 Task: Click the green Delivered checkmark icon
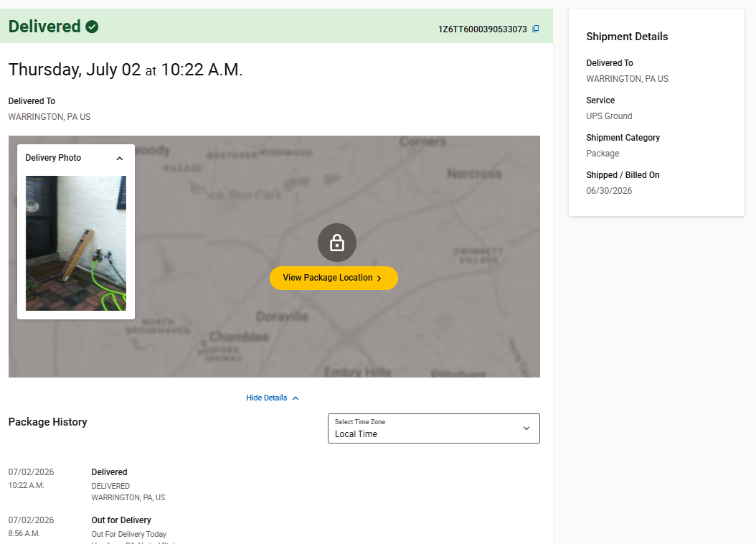[92, 27]
